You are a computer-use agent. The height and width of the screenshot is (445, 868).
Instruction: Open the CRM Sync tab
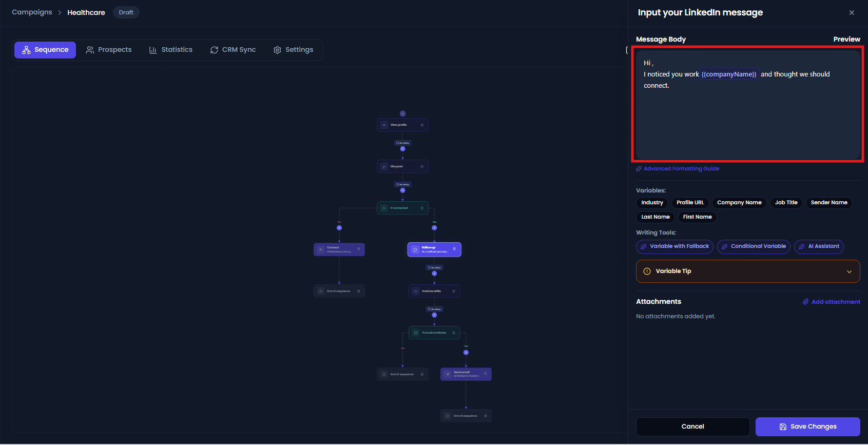pyautogui.click(x=233, y=50)
